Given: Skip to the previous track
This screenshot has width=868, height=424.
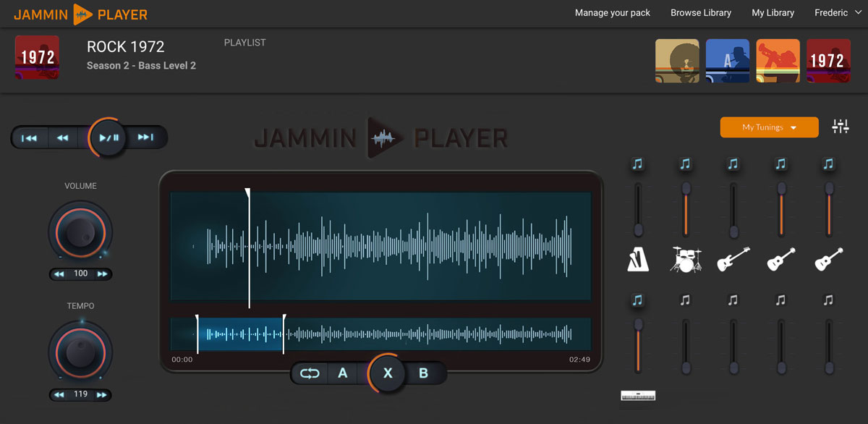Looking at the screenshot, I should tap(30, 137).
